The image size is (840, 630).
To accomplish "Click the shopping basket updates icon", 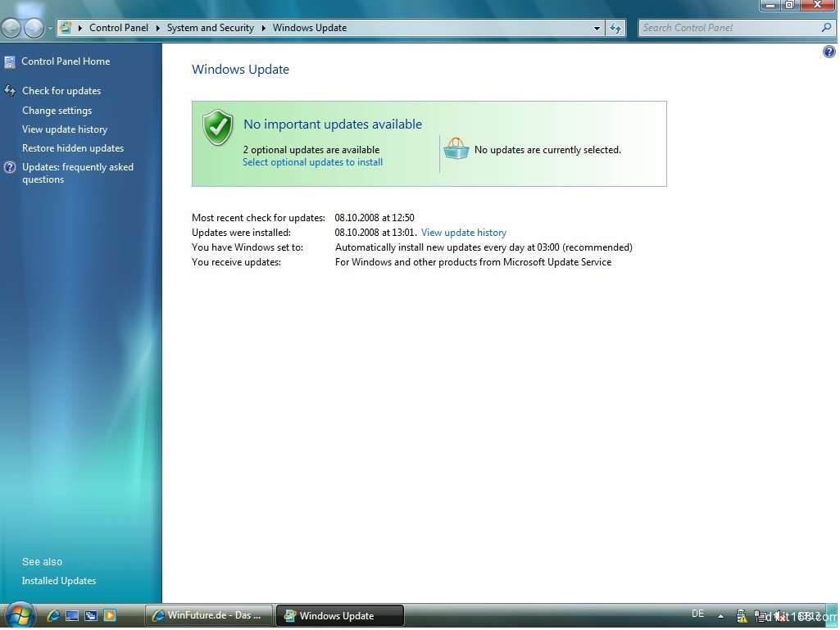I will (456, 149).
